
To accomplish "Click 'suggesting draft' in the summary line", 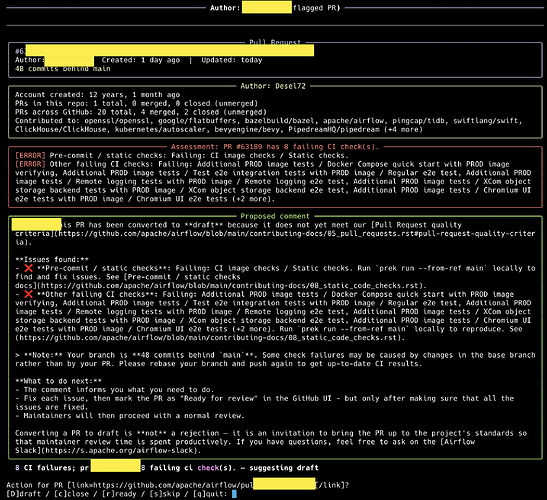I will point(284,468).
